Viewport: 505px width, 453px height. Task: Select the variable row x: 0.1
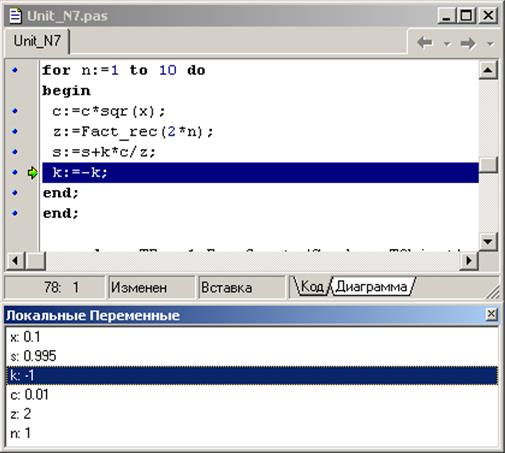[x=252, y=337]
